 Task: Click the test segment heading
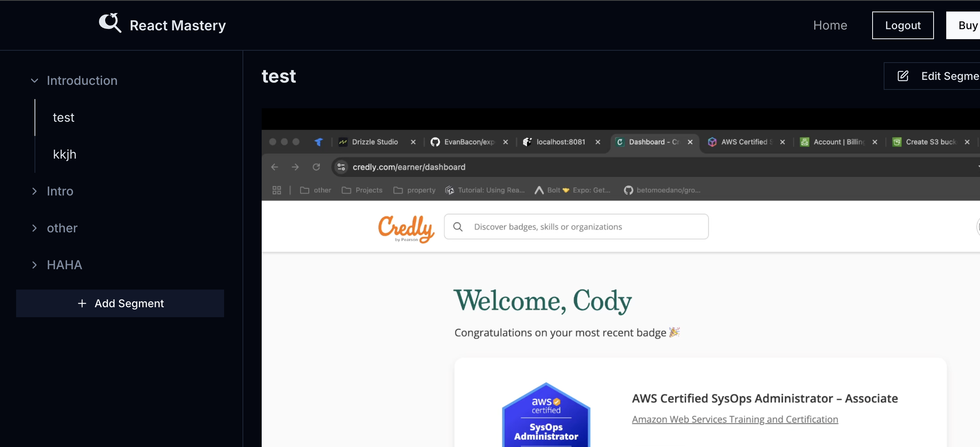click(x=279, y=76)
